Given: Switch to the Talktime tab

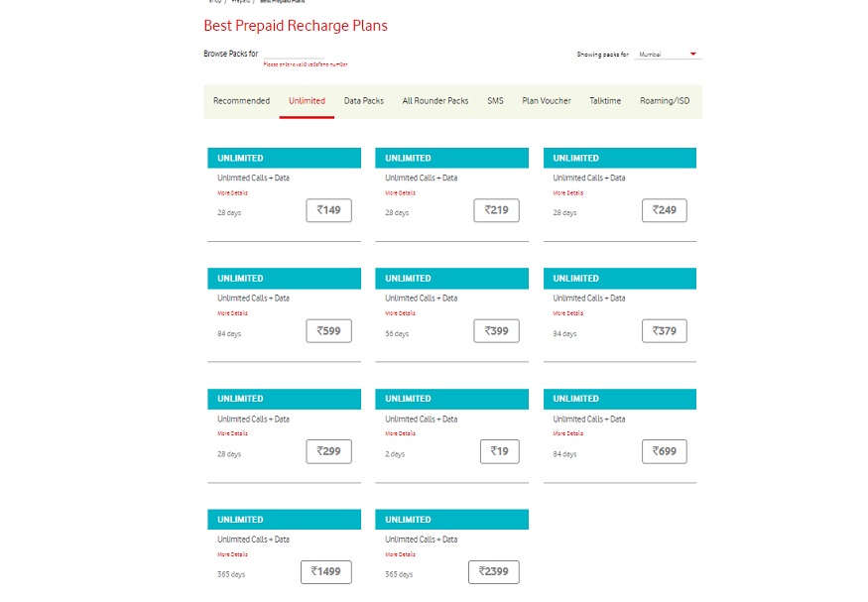Looking at the screenshot, I should point(605,101).
